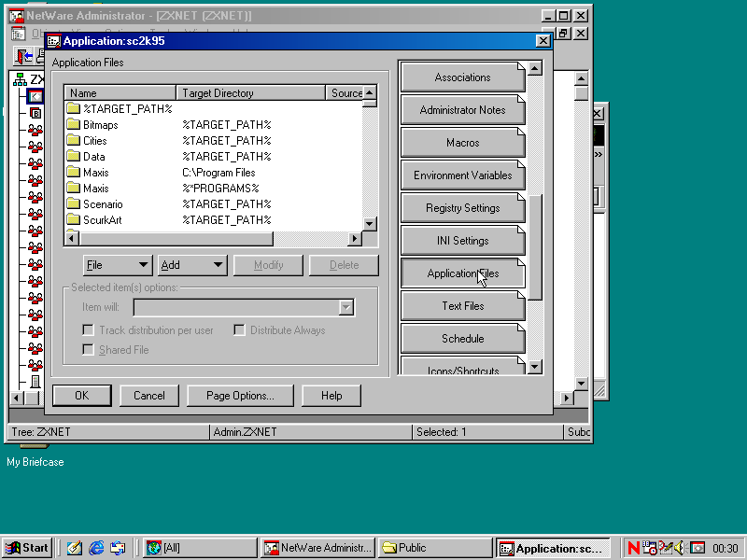The width and height of the screenshot is (747, 560).
Task: Select the Application Files page button
Action: 462,273
